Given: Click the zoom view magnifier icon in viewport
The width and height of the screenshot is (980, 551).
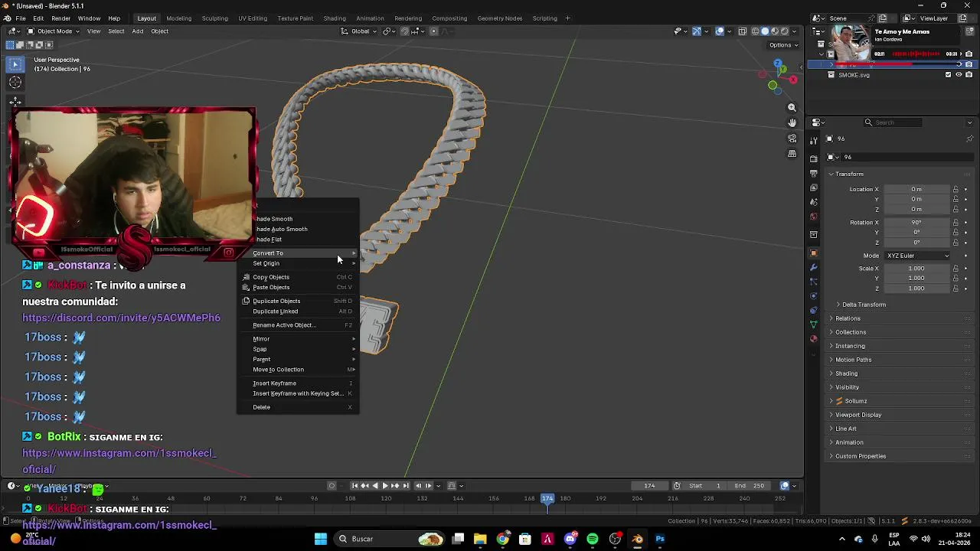Looking at the screenshot, I should [x=792, y=107].
